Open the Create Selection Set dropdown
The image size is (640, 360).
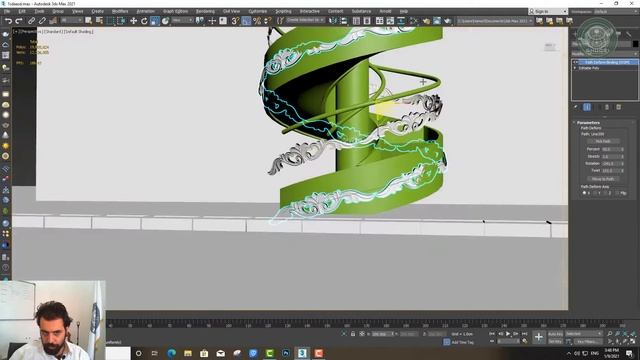305,20
